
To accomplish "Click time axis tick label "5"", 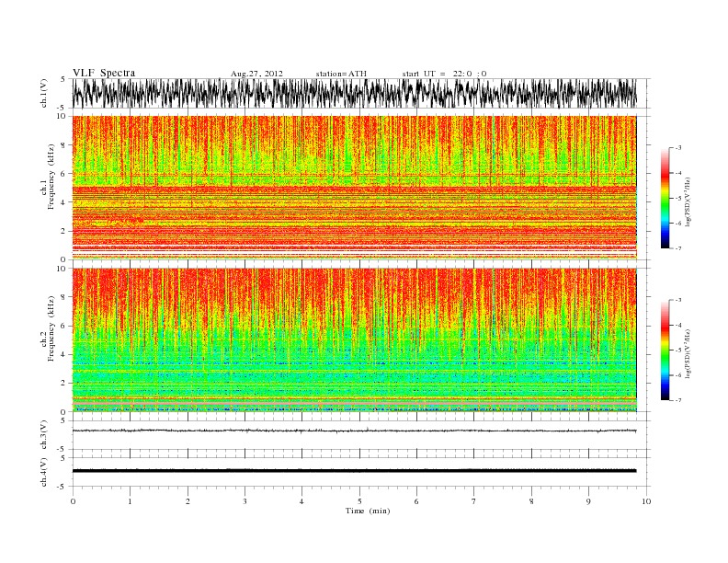I will pyautogui.click(x=359, y=501).
